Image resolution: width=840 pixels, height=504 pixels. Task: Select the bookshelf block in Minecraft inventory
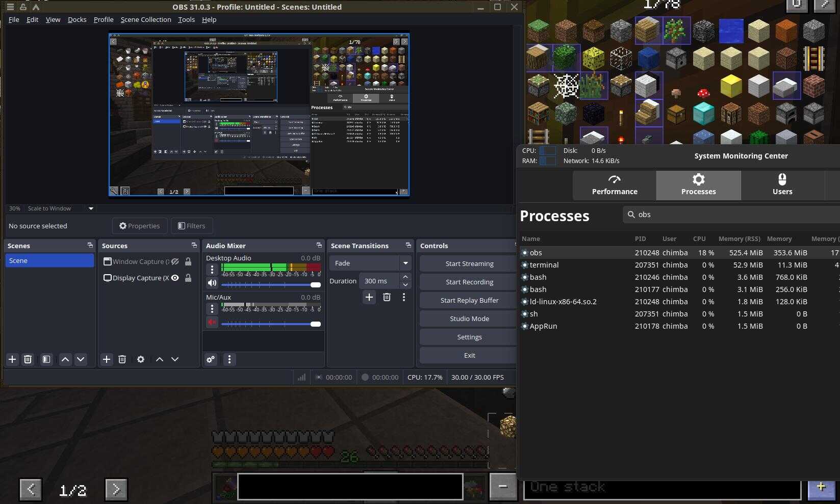(x=539, y=113)
